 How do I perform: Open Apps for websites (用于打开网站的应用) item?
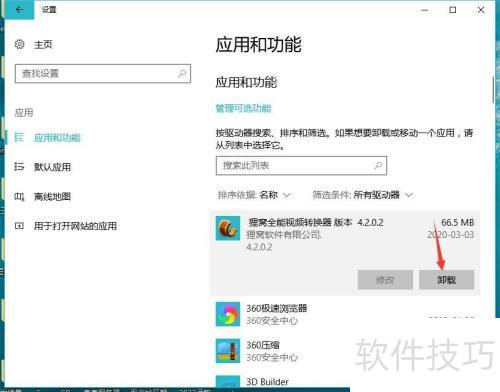(75, 226)
